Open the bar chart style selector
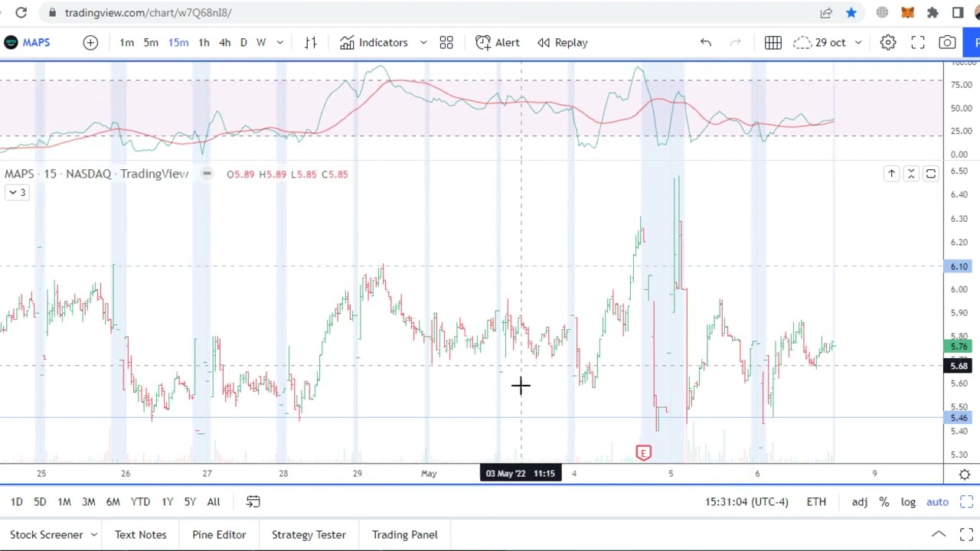 click(x=310, y=42)
